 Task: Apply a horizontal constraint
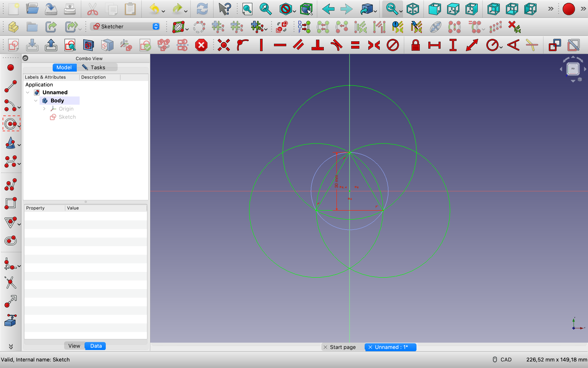click(280, 45)
